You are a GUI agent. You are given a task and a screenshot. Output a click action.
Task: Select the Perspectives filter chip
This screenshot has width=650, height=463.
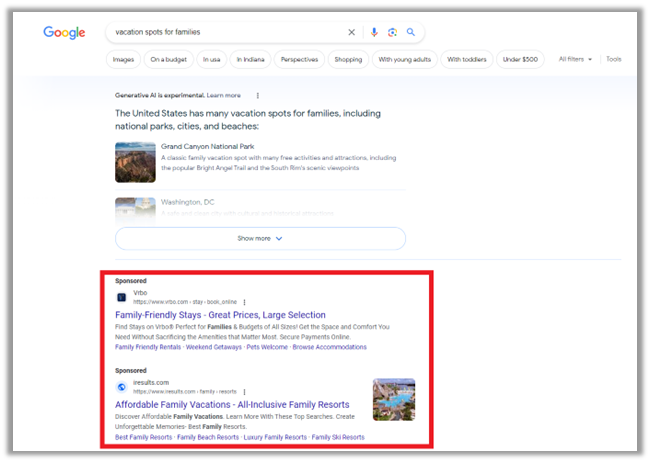click(x=299, y=59)
